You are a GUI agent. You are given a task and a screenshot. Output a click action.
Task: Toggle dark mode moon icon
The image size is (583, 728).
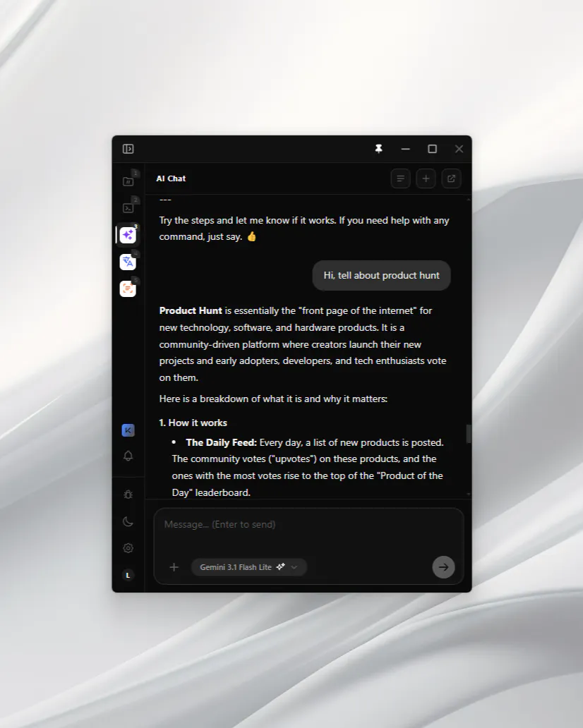point(128,521)
